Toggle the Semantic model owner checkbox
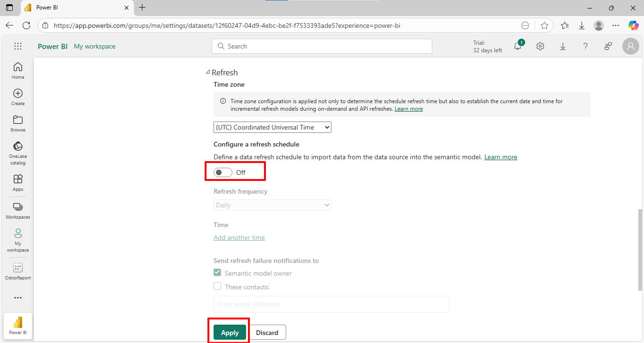 point(217,273)
